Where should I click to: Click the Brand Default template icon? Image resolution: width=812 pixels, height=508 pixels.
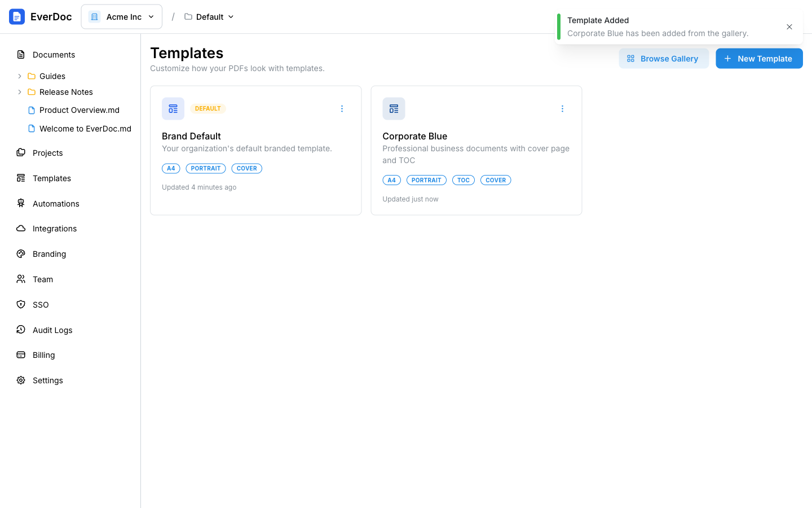[x=173, y=109]
